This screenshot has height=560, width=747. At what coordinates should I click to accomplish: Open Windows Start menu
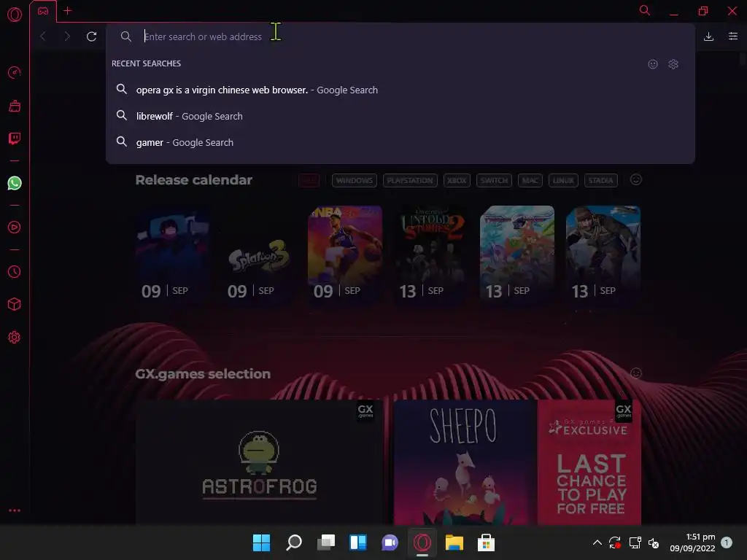point(261,542)
